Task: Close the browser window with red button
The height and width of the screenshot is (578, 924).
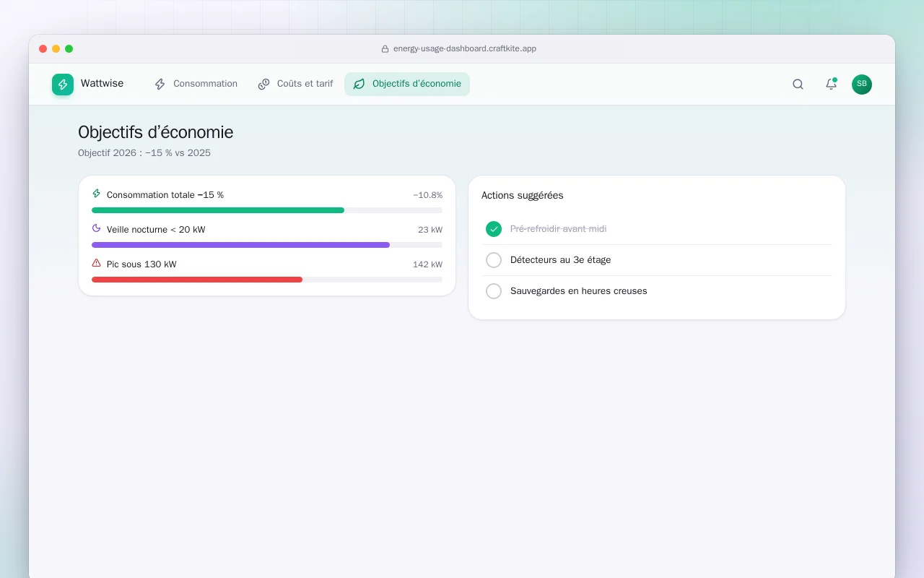Action: (x=43, y=49)
